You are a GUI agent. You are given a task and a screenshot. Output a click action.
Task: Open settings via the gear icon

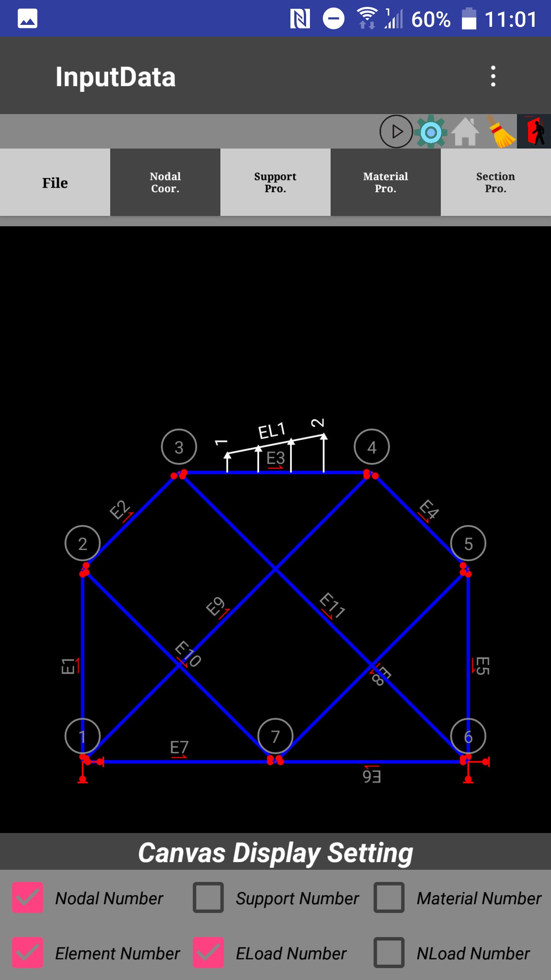(431, 132)
